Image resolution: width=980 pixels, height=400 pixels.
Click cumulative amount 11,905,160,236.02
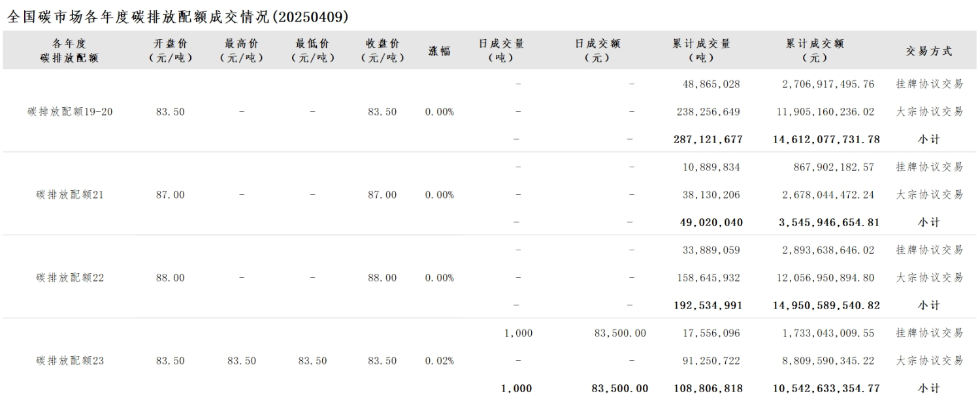coord(825,112)
